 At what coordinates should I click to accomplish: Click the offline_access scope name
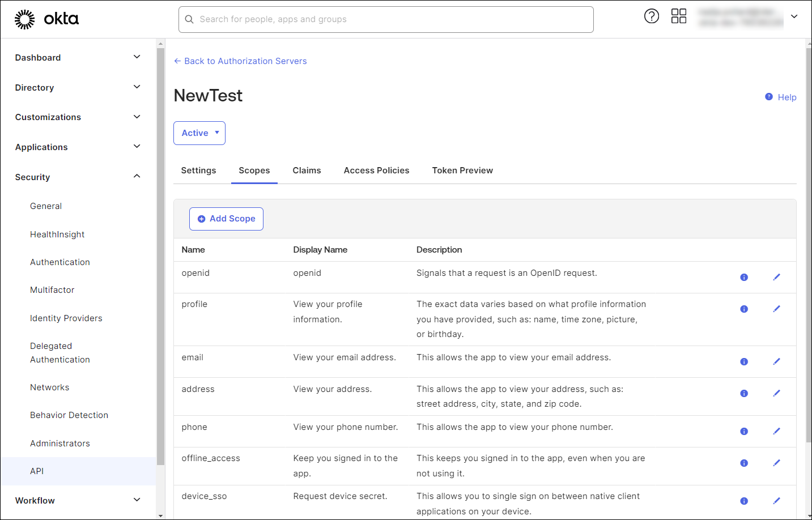[211, 458]
